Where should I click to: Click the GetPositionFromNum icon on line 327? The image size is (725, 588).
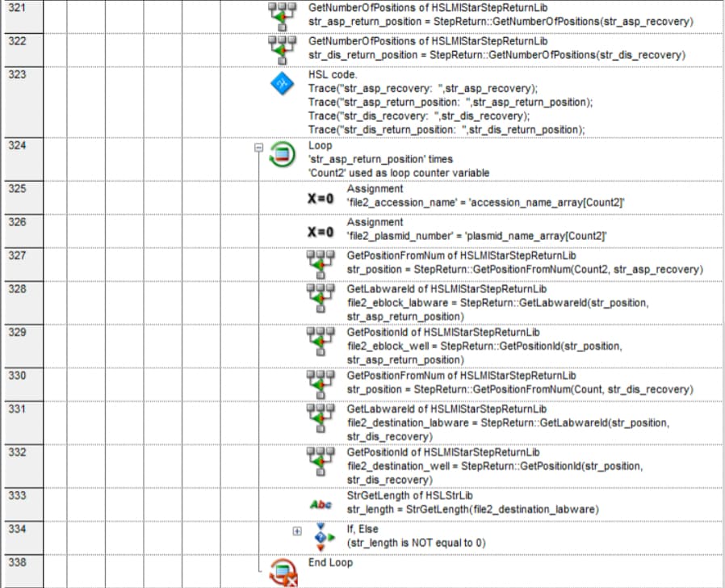coord(321,264)
